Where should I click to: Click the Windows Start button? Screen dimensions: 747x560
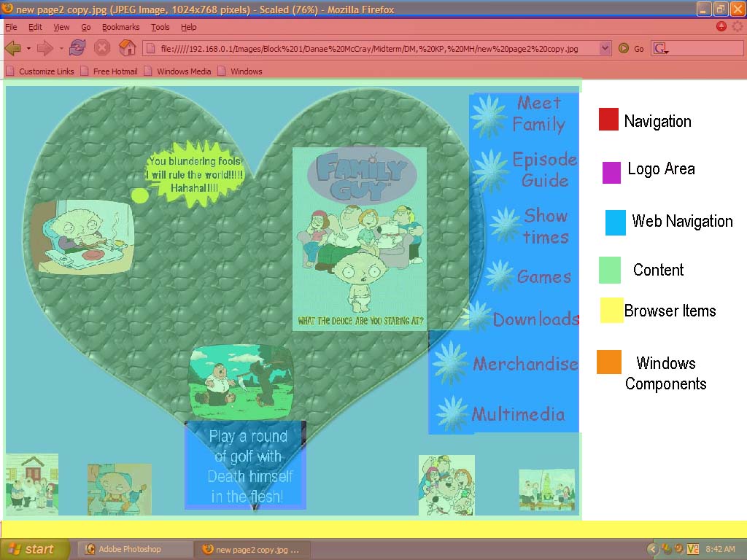point(34,549)
